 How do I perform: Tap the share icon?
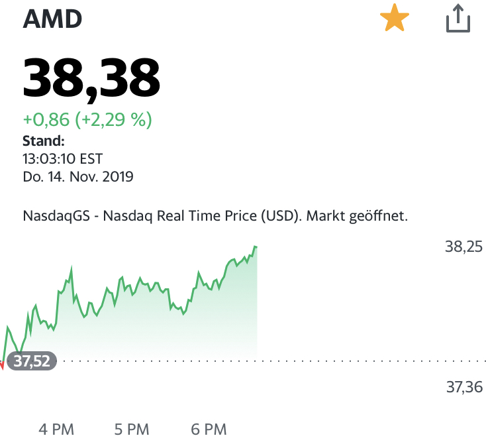click(x=457, y=19)
